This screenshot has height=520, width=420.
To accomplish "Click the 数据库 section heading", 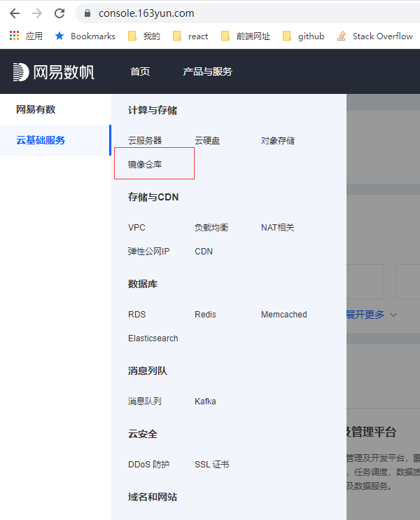I will click(143, 284).
